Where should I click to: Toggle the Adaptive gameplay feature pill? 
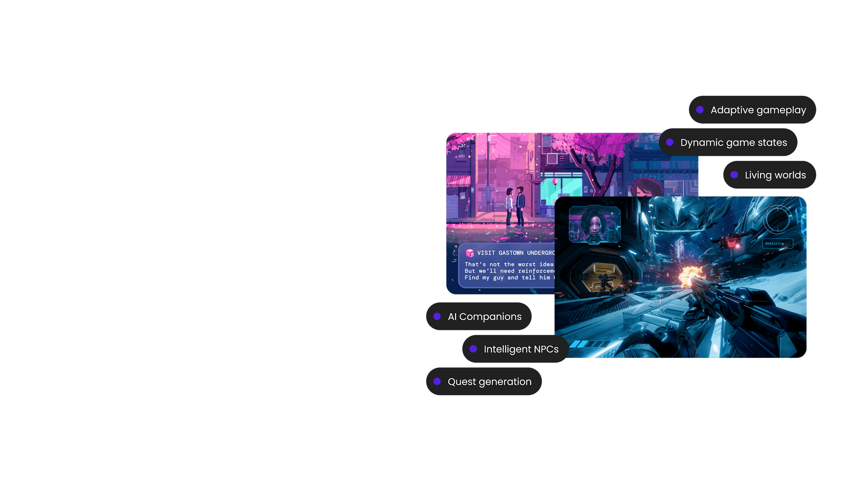pyautogui.click(x=752, y=110)
